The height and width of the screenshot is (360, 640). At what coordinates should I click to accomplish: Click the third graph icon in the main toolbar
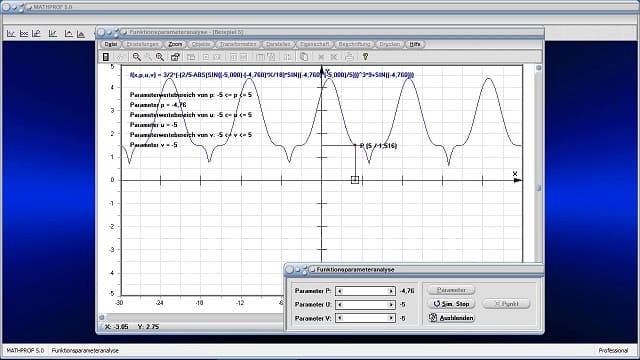[36, 34]
